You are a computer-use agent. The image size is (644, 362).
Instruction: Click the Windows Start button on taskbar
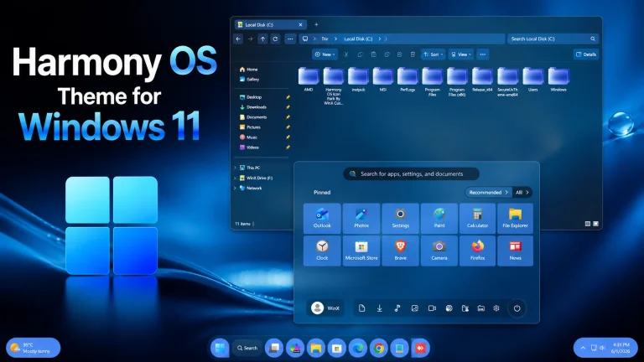click(220, 348)
